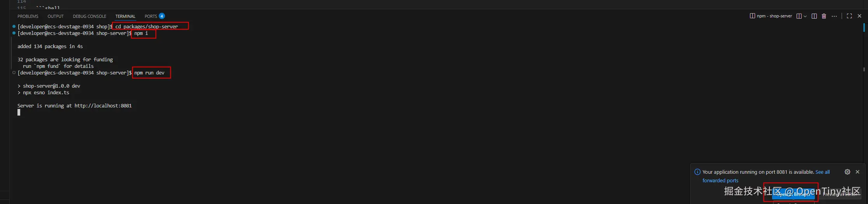
Task: Open launch profile dropdown chevron
Action: pyautogui.click(x=805, y=16)
